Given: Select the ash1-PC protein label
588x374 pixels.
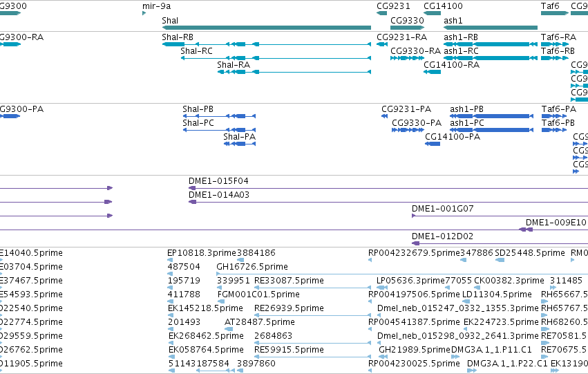Looking at the screenshot, I should click(467, 123).
